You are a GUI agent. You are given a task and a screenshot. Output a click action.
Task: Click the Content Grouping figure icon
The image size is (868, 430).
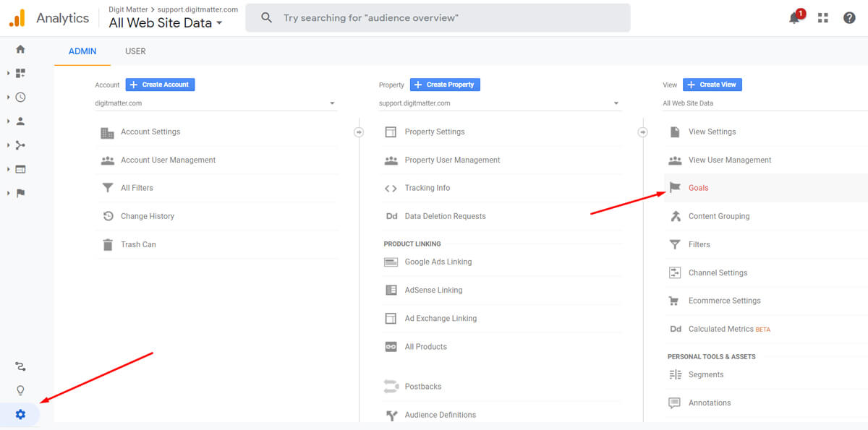(675, 216)
